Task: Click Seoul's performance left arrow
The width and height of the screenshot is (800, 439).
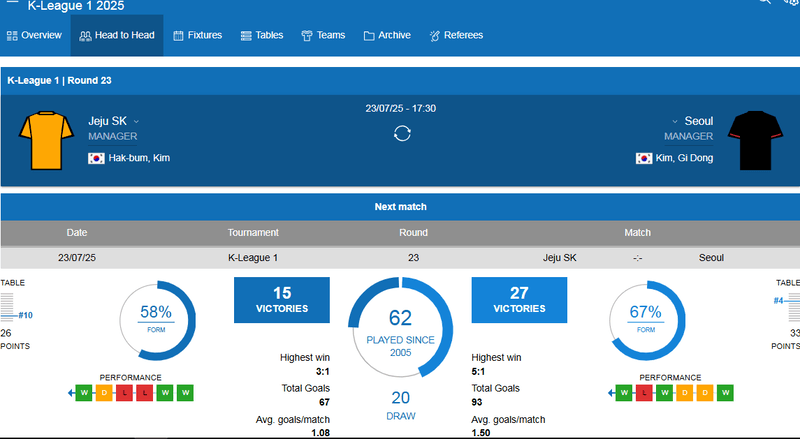Action: point(611,393)
